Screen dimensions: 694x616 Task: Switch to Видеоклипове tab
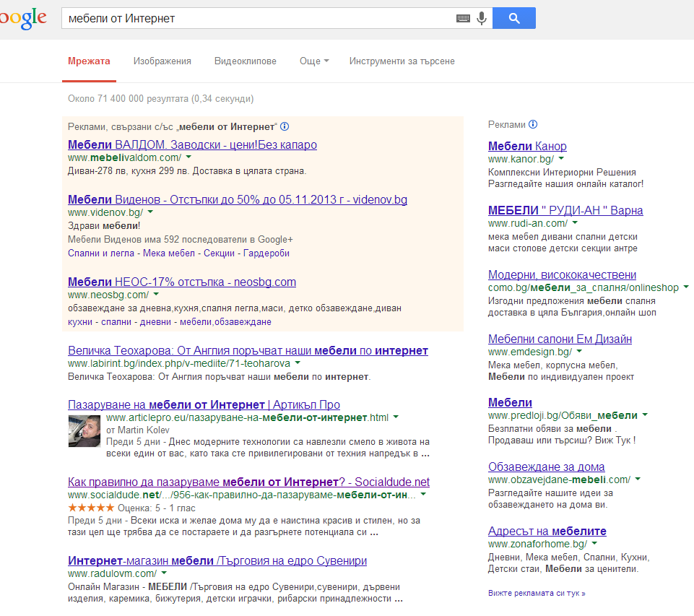tap(246, 61)
